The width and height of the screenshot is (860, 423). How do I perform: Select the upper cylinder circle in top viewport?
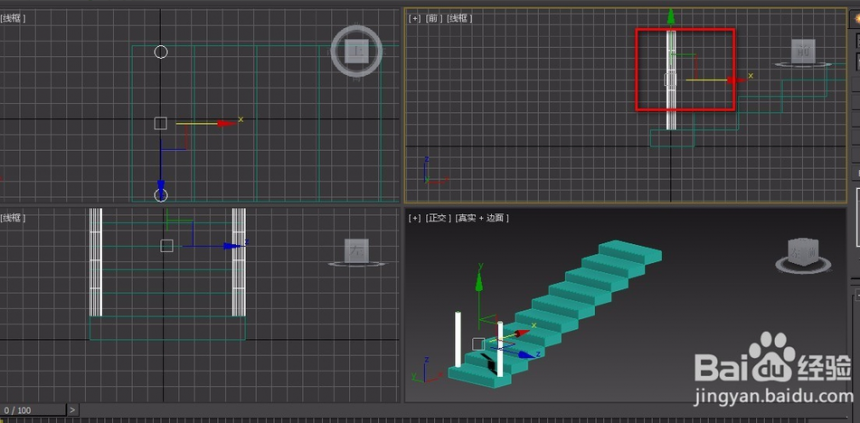click(x=161, y=52)
